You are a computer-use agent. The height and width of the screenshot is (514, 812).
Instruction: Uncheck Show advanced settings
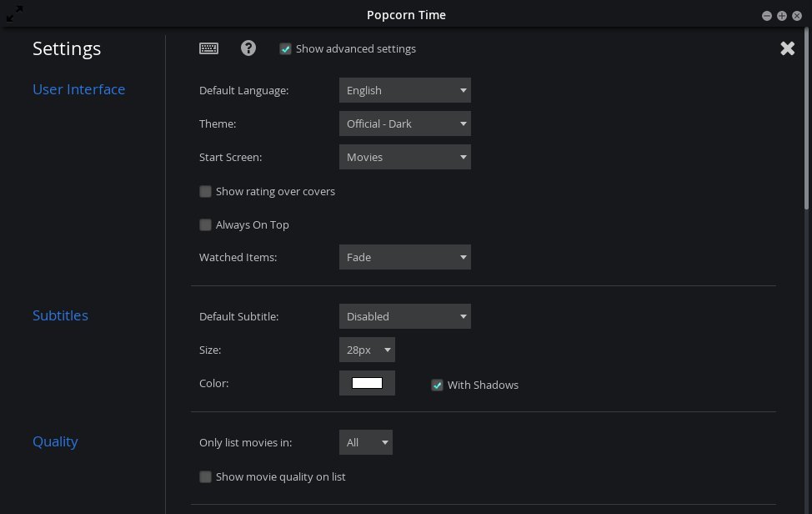285,48
